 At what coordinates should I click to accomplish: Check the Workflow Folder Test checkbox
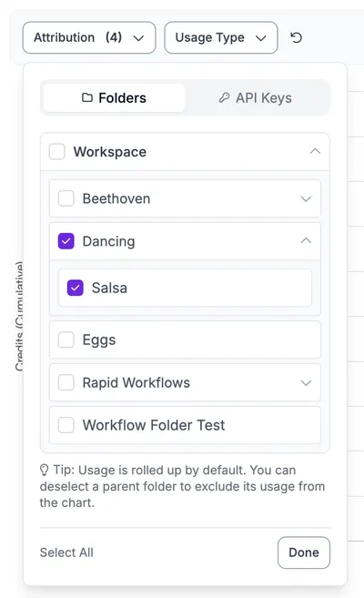coord(66,425)
